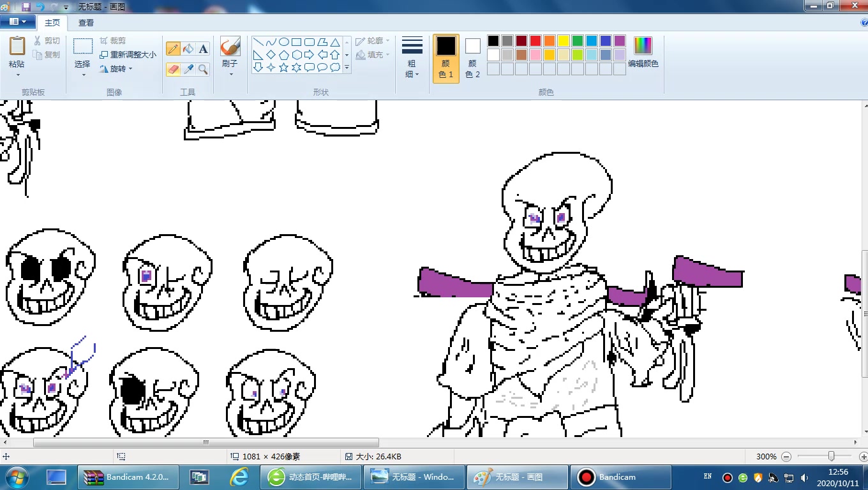
Task: Click Copy (复制) button
Action: coord(47,55)
